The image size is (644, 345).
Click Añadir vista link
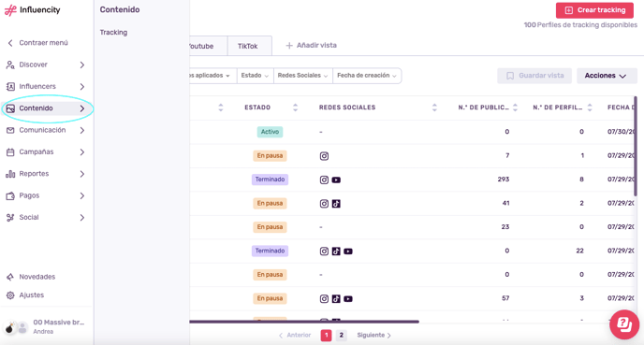tap(312, 46)
